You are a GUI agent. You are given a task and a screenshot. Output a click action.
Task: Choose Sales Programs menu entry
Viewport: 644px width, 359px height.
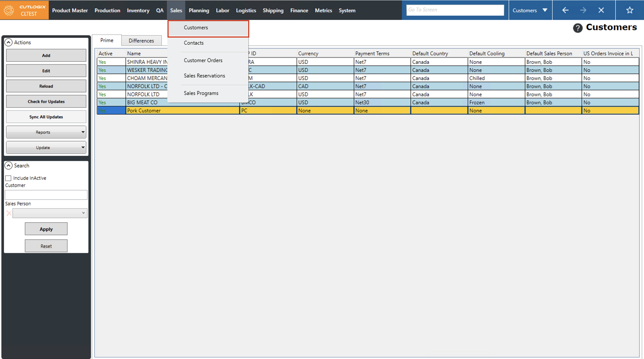click(201, 93)
